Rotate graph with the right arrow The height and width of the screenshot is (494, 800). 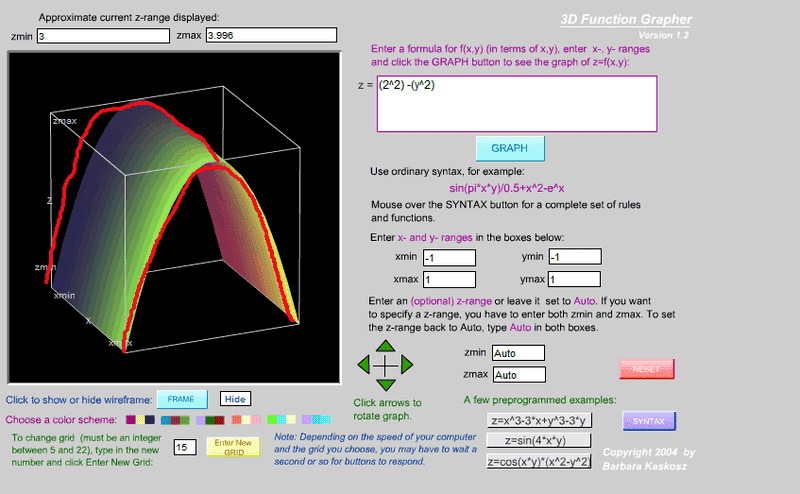click(x=406, y=366)
